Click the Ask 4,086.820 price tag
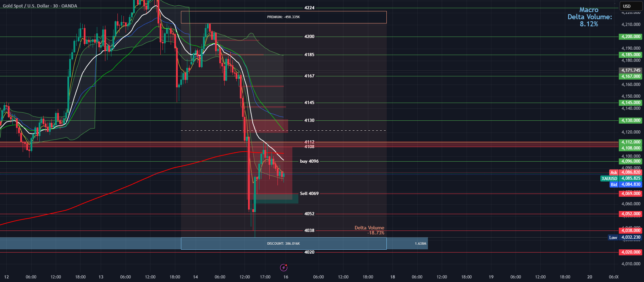 pyautogui.click(x=626, y=173)
